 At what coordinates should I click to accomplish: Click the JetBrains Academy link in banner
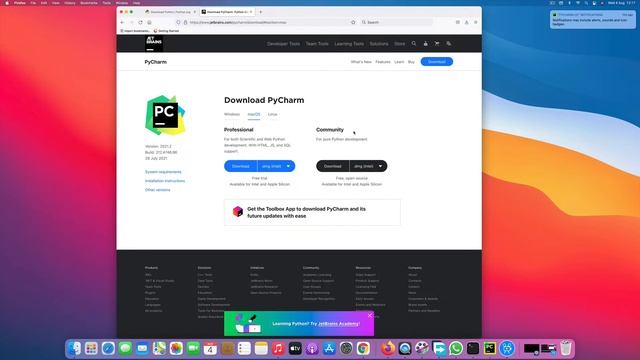click(x=338, y=324)
